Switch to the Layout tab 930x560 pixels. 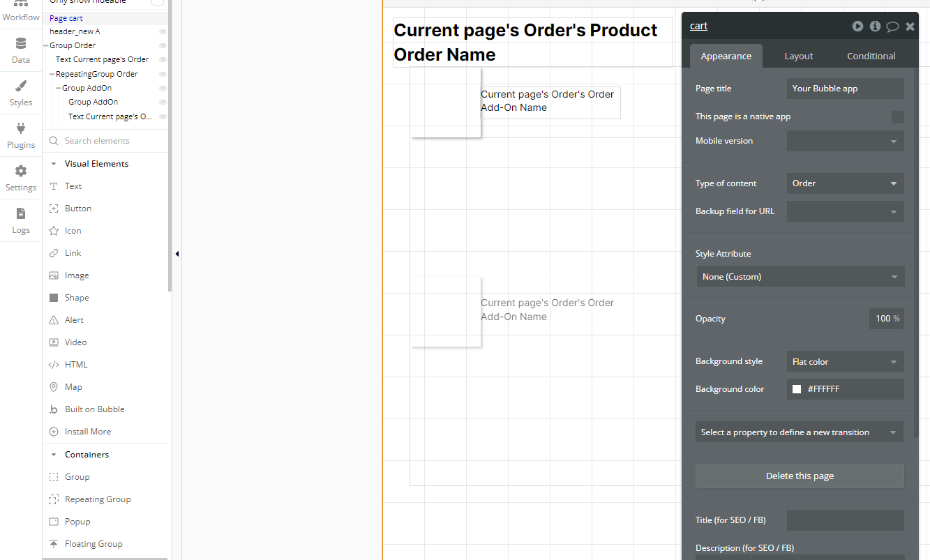(799, 56)
